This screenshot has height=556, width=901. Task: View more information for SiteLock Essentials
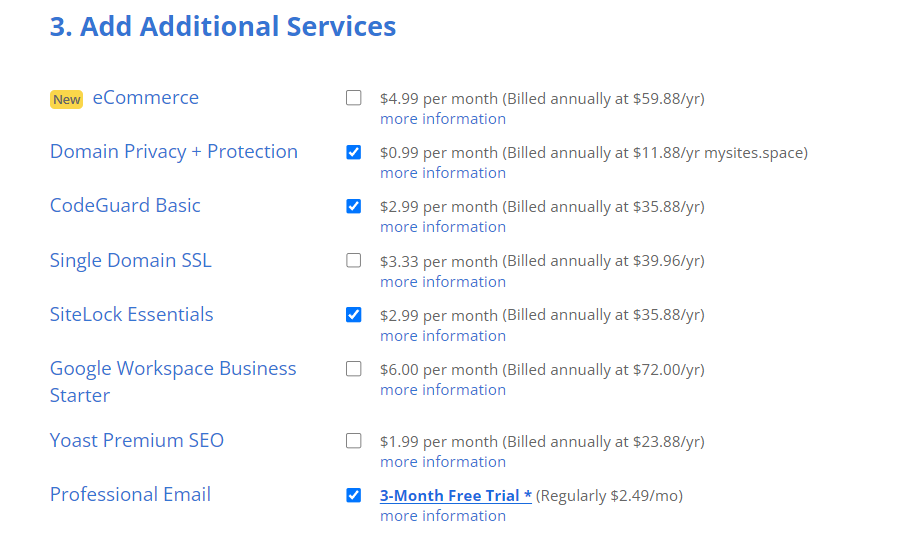click(443, 336)
